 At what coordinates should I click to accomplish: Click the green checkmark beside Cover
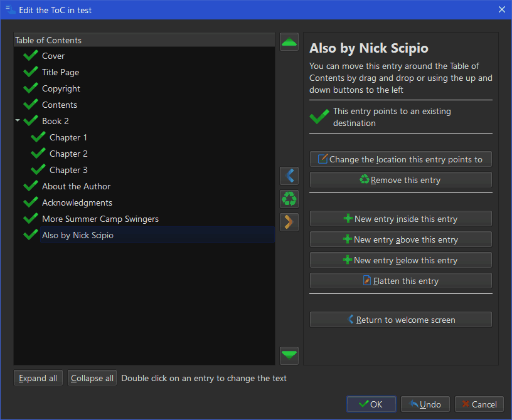31,56
